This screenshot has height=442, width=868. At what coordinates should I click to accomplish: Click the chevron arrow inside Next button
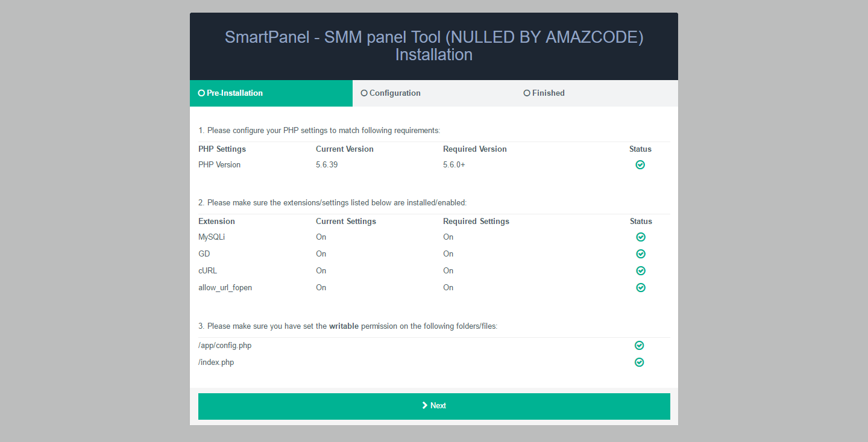click(425, 406)
